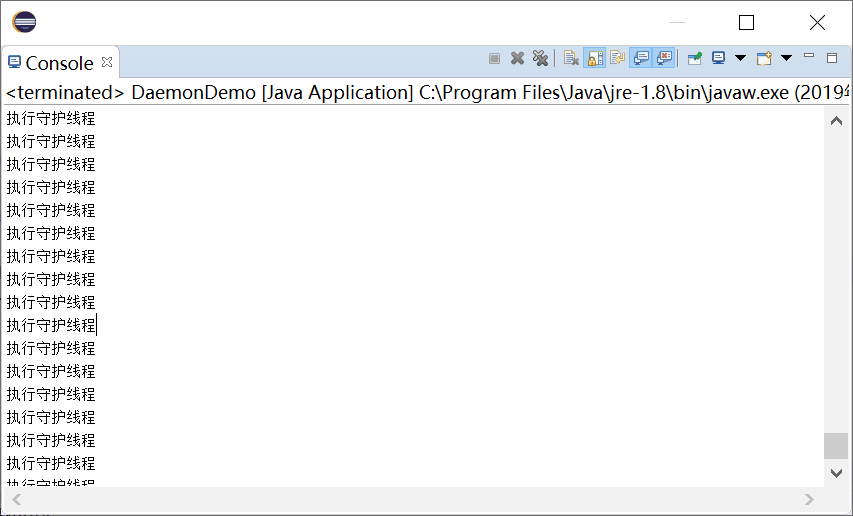Click the Open Console icon
Image resolution: width=853 pixels, height=516 pixels.
click(764, 58)
